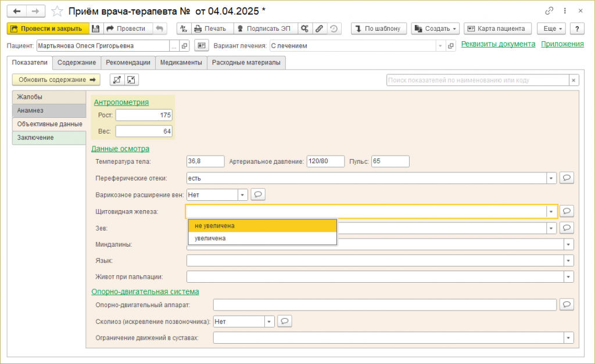Expand the Зев dropdown
The image size is (595, 364).
click(x=551, y=228)
